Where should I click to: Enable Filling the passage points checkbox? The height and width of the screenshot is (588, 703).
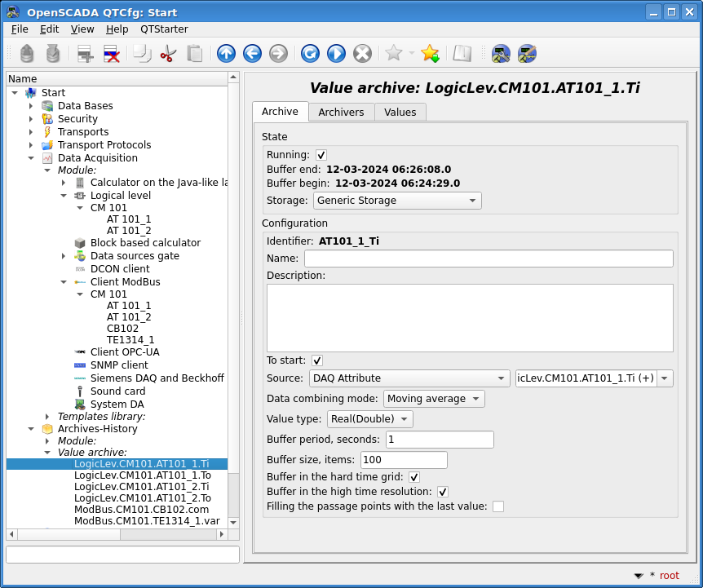[498, 506]
